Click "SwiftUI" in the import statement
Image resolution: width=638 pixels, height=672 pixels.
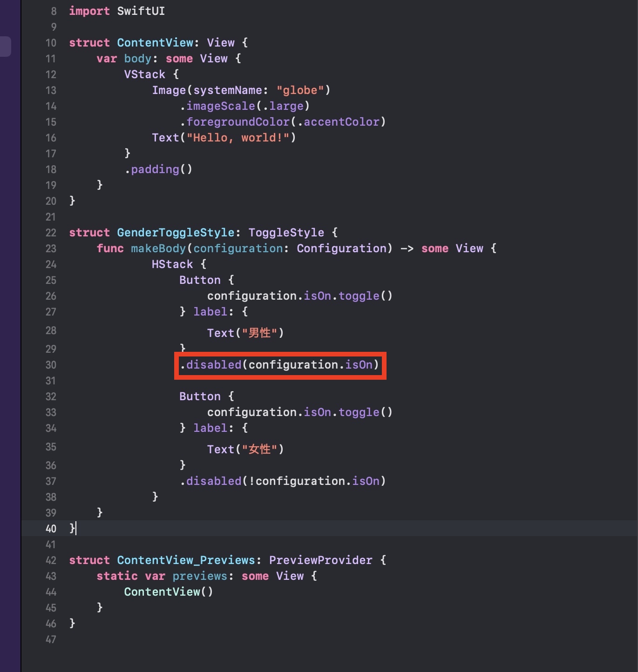(141, 11)
